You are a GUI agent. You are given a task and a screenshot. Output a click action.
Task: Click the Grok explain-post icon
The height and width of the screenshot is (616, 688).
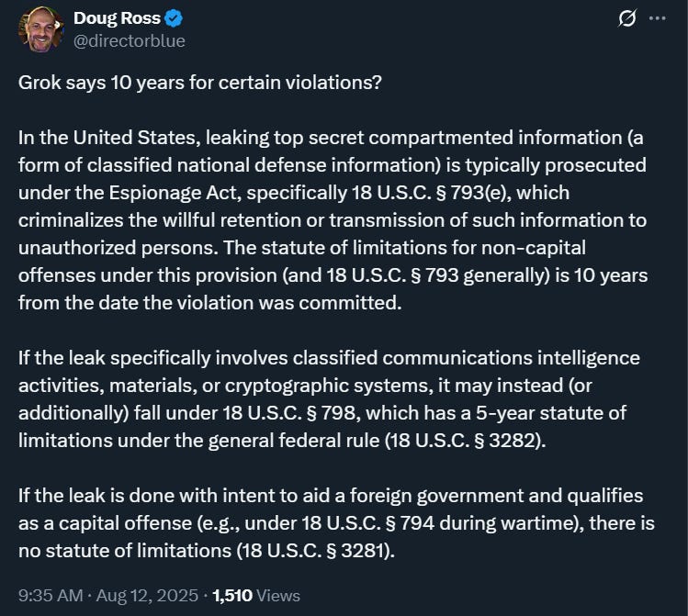(x=628, y=18)
